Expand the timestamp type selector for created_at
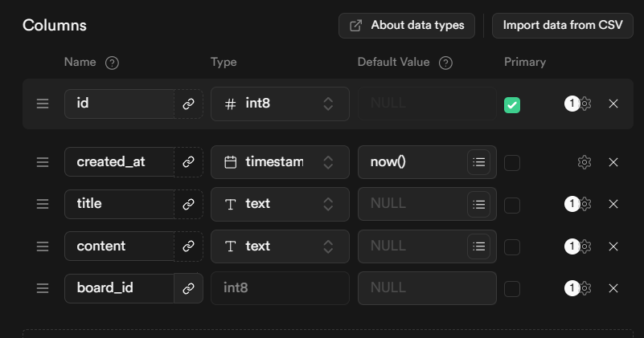 point(280,162)
